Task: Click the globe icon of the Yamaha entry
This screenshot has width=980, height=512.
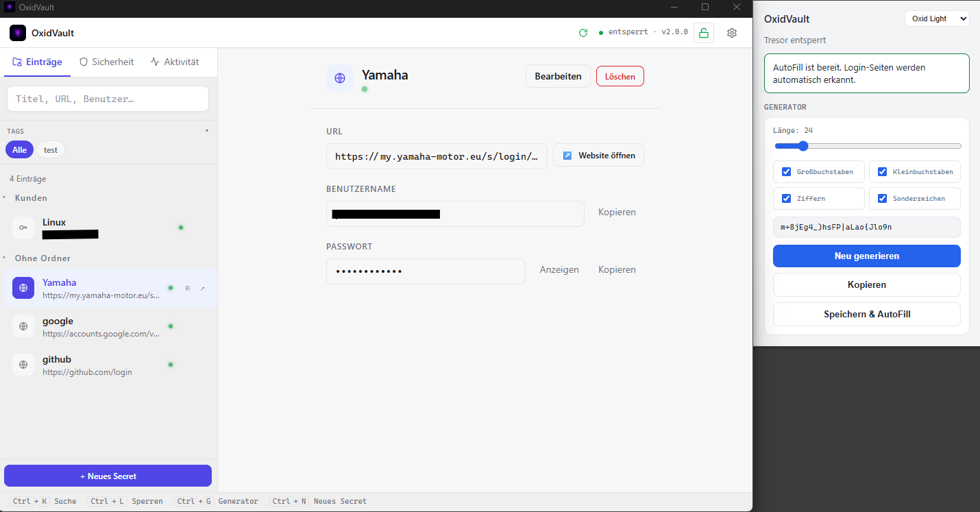Action: tap(23, 288)
